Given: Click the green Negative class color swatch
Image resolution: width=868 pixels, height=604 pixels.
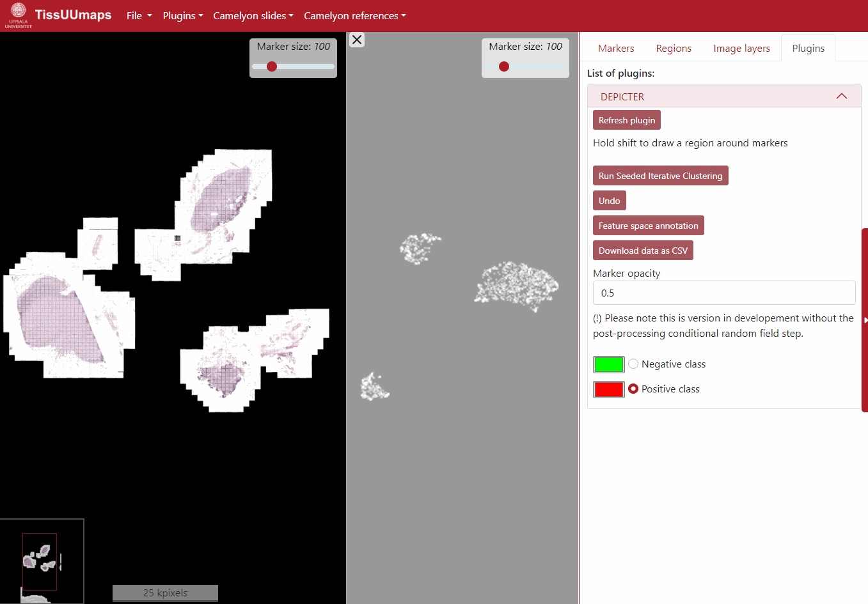Looking at the screenshot, I should (x=608, y=364).
